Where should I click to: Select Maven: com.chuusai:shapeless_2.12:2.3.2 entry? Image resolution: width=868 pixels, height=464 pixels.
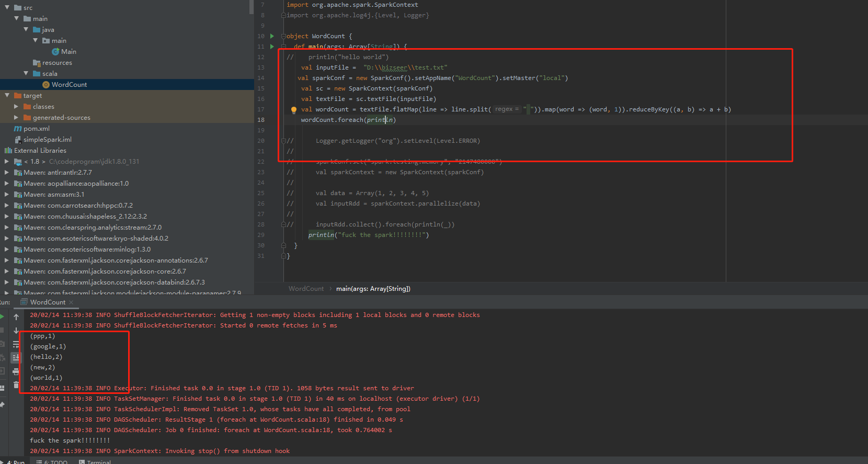pyautogui.click(x=81, y=216)
